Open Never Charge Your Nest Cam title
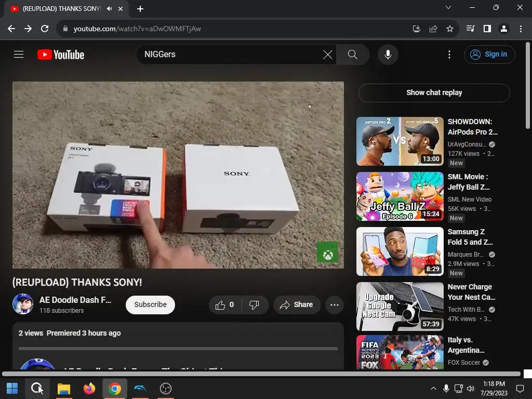This screenshot has width=532, height=399. [x=471, y=292]
